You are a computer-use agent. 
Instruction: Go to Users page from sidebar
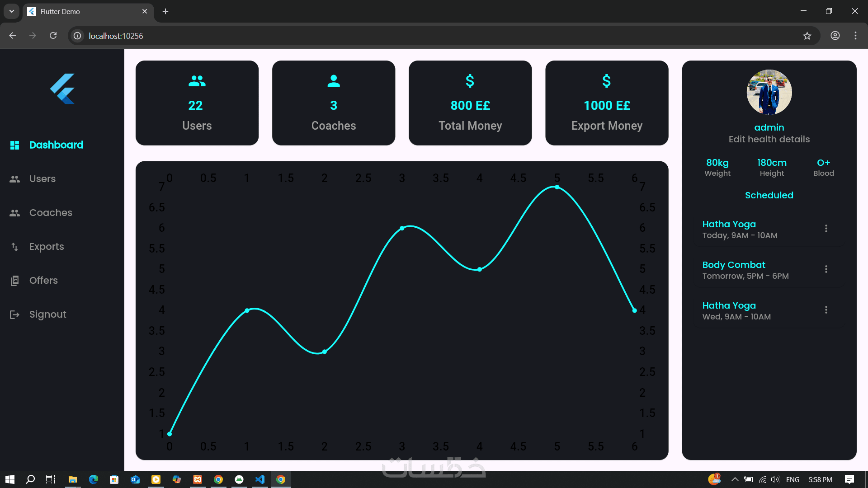coord(42,179)
